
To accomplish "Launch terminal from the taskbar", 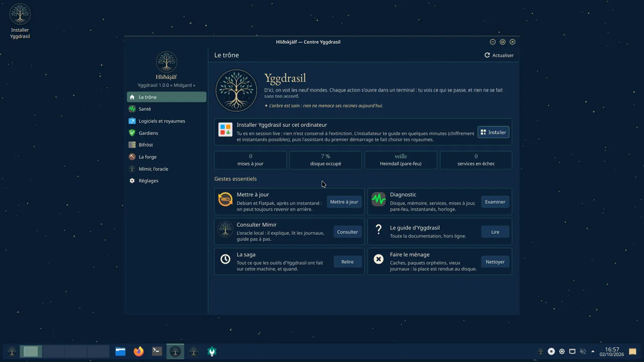I will (157, 351).
